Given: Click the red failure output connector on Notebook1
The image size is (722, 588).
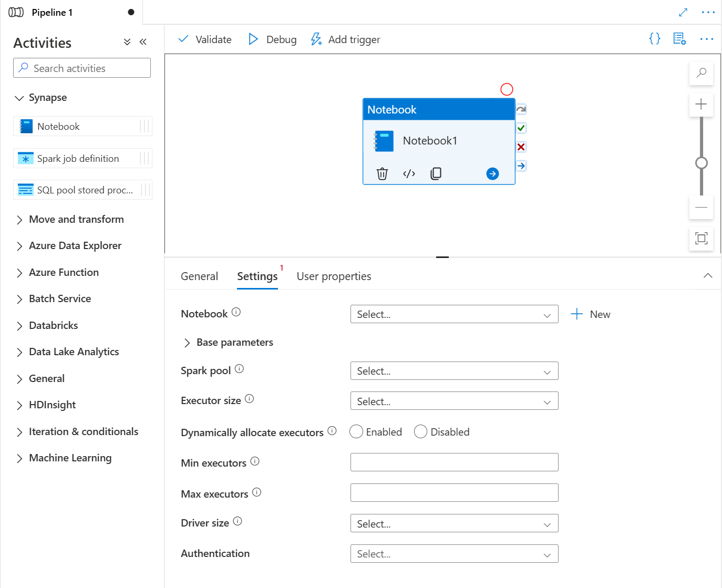Looking at the screenshot, I should click(520, 147).
